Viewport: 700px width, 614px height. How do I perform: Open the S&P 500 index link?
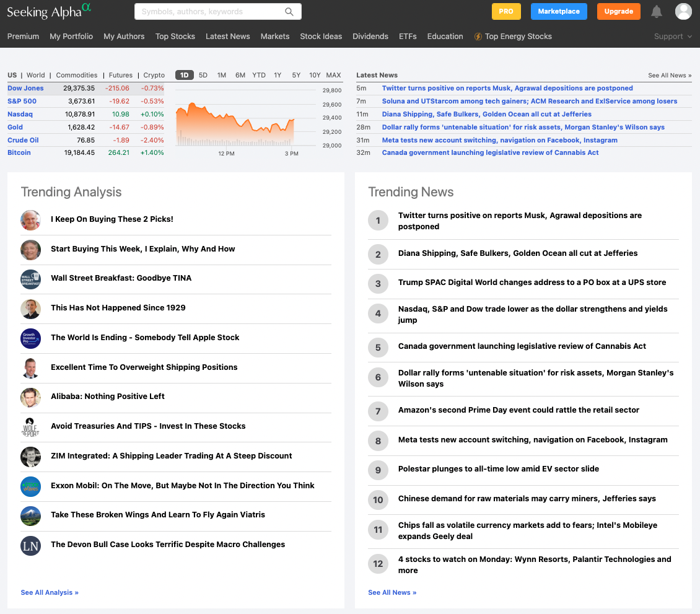pyautogui.click(x=22, y=102)
